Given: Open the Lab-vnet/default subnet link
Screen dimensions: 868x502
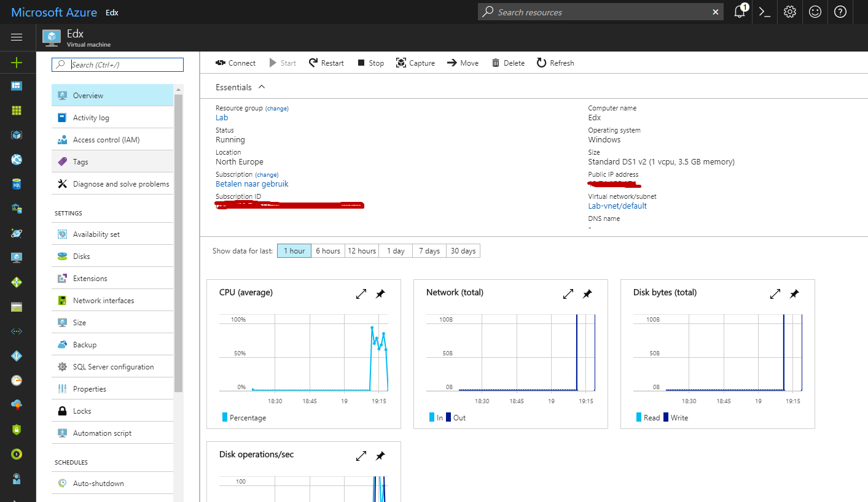Looking at the screenshot, I should (x=617, y=206).
